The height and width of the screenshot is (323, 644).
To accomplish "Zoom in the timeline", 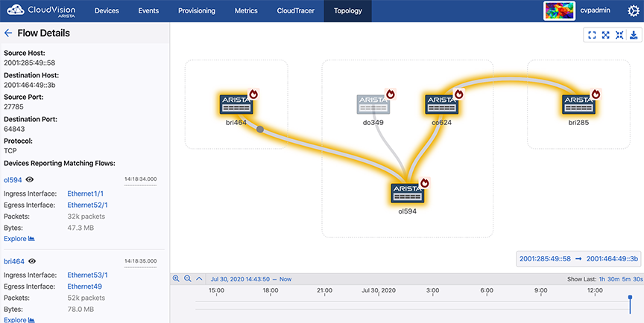I will (x=176, y=279).
